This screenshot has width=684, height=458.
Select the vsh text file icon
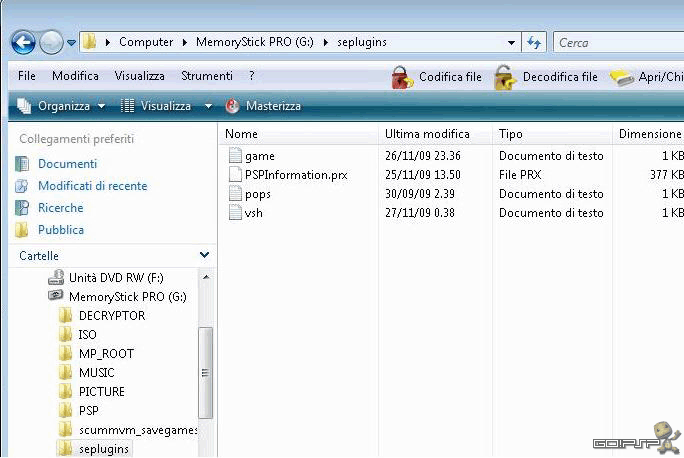tap(235, 212)
